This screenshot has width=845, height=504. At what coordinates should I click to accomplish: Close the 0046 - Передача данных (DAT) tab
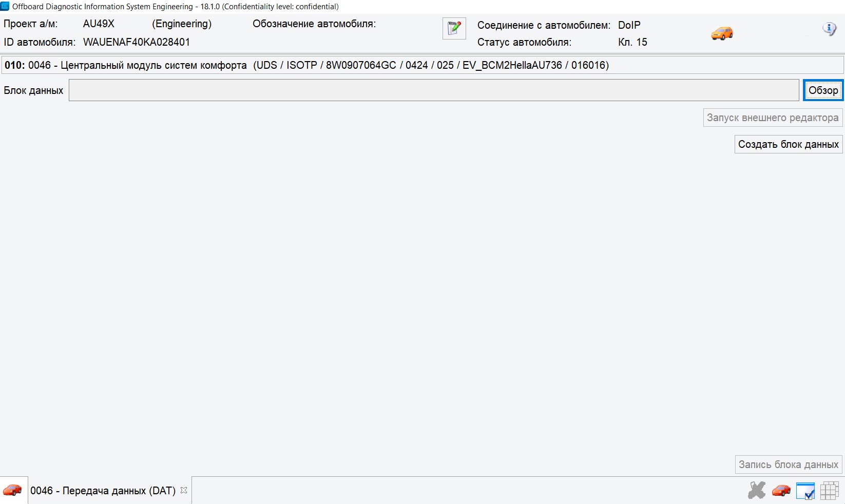(x=184, y=490)
